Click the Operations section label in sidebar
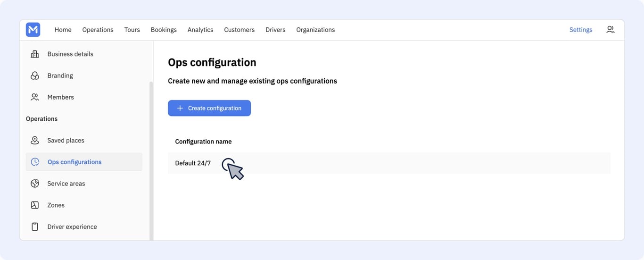 click(41, 119)
